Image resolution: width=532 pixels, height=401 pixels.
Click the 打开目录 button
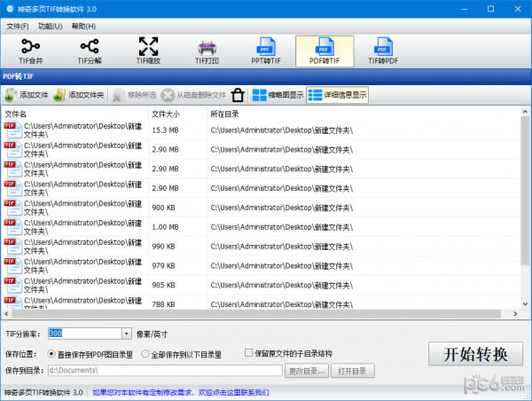353,371
